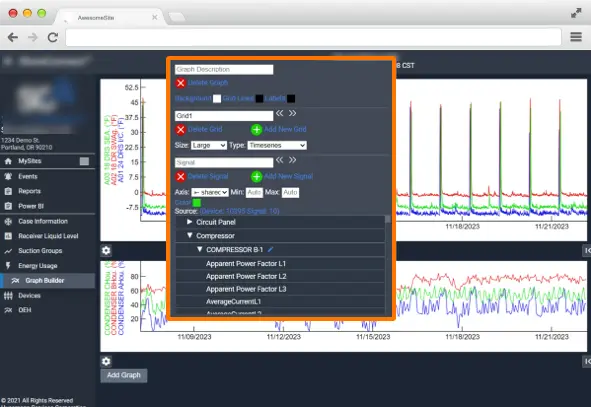Click the MySites home icon
This screenshot has width=591, height=407.
coord(8,161)
